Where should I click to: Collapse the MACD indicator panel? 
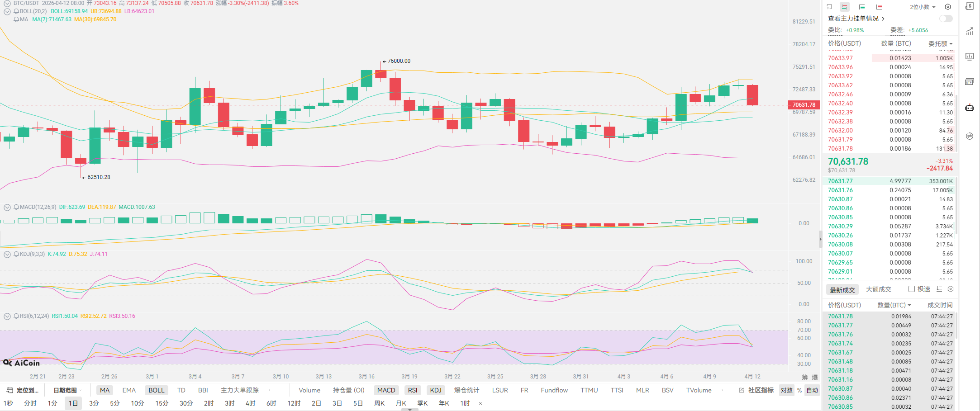[x=7, y=207]
